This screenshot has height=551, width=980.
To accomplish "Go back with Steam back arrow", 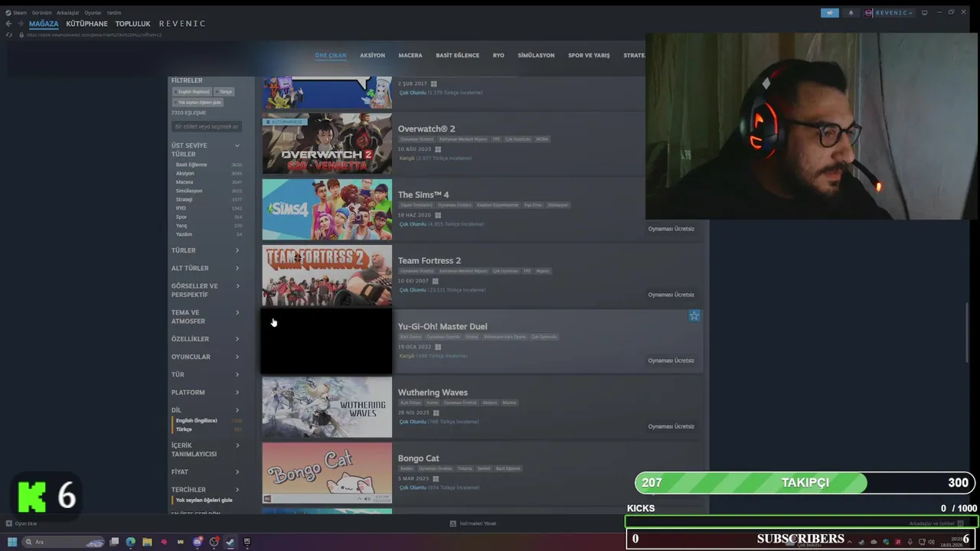I will tap(8, 24).
